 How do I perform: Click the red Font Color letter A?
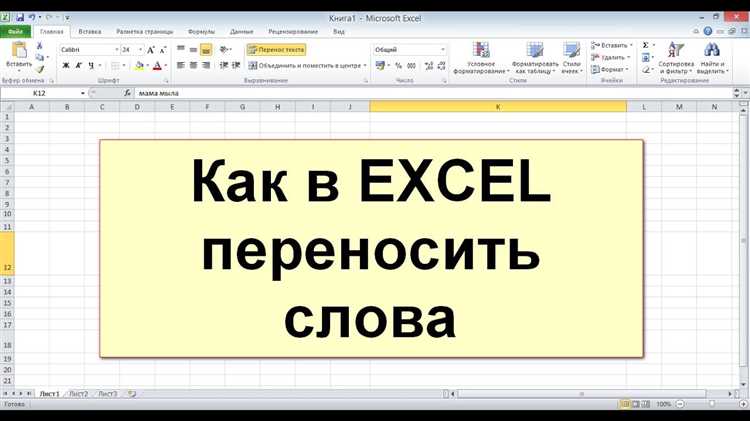tap(157, 66)
